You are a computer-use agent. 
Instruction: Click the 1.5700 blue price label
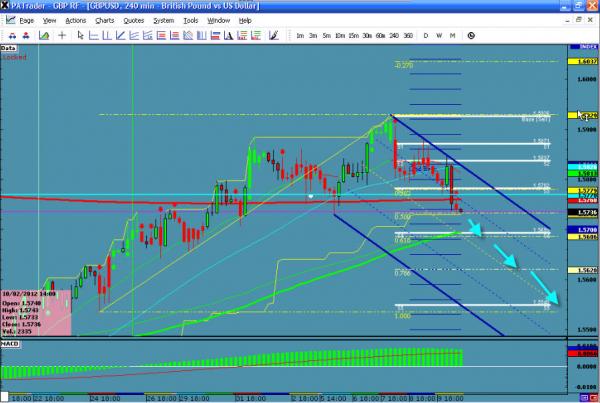tap(583, 230)
